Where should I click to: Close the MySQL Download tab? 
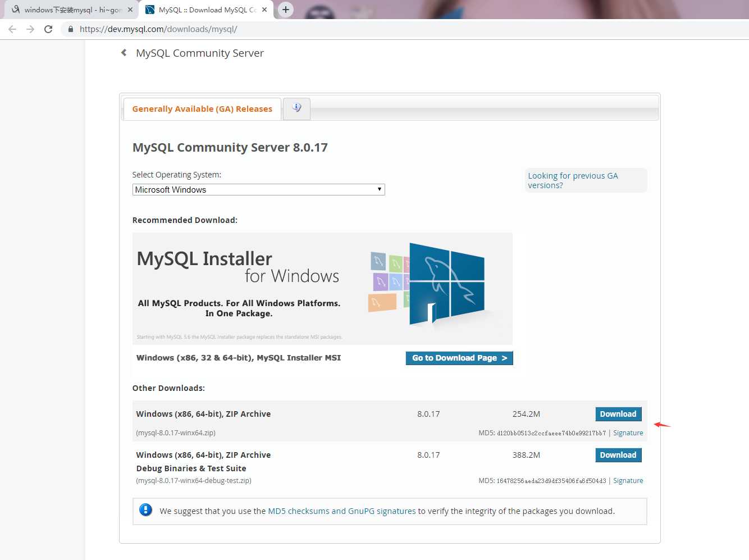[x=264, y=10]
